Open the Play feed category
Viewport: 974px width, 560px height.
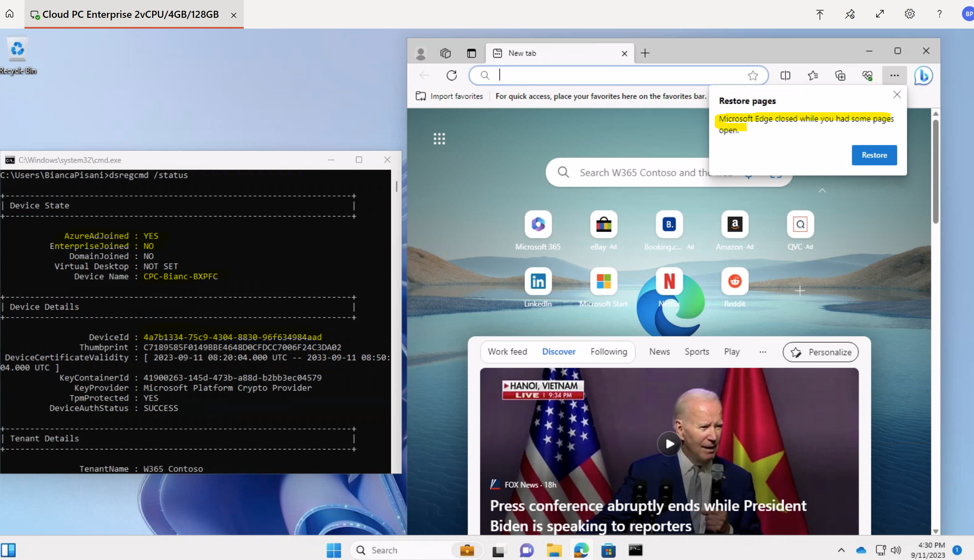(x=732, y=352)
